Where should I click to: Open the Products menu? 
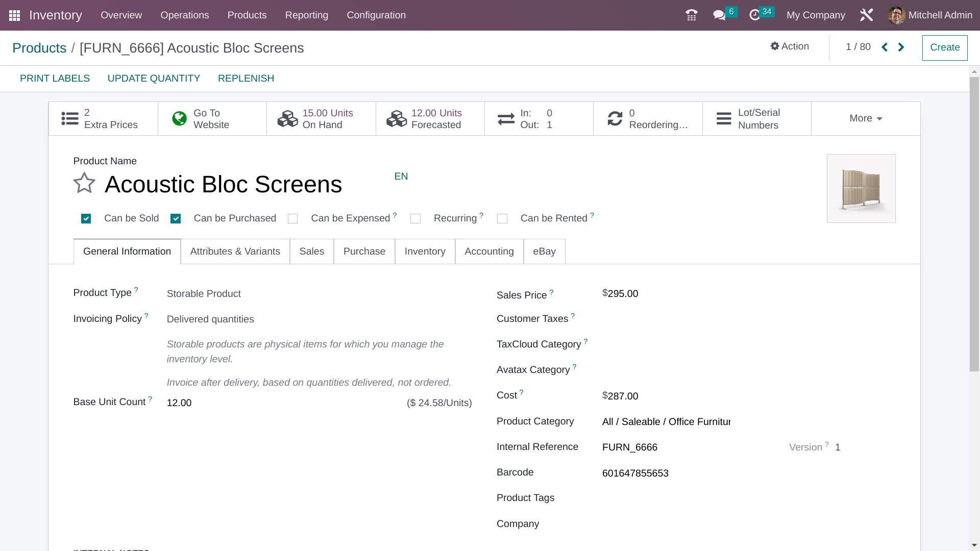pyautogui.click(x=247, y=15)
